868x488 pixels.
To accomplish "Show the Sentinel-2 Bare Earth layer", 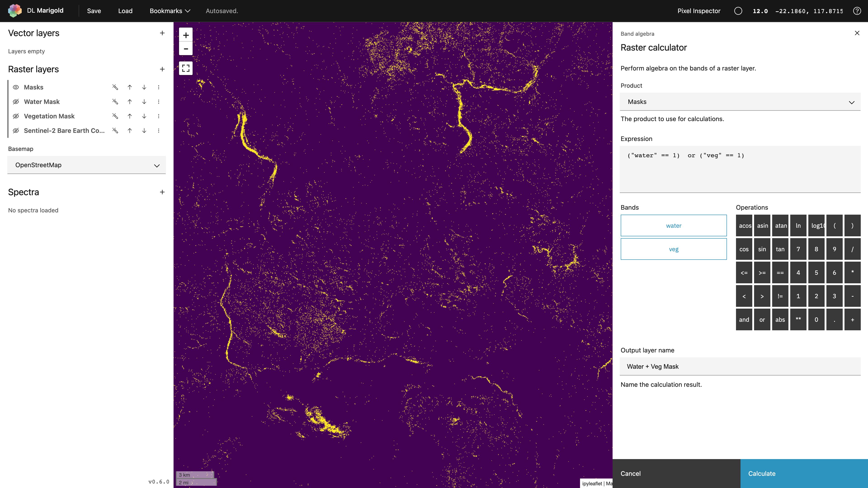I will [16, 131].
